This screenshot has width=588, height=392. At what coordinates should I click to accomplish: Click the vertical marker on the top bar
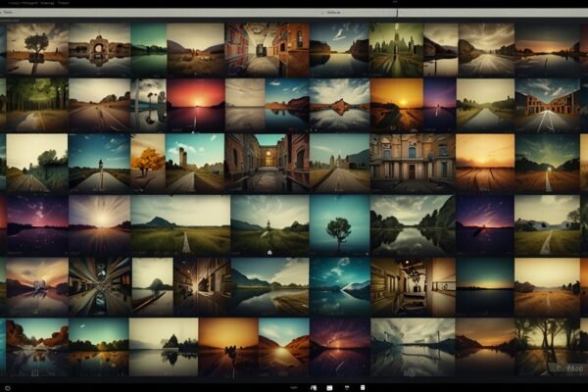(x=397, y=13)
